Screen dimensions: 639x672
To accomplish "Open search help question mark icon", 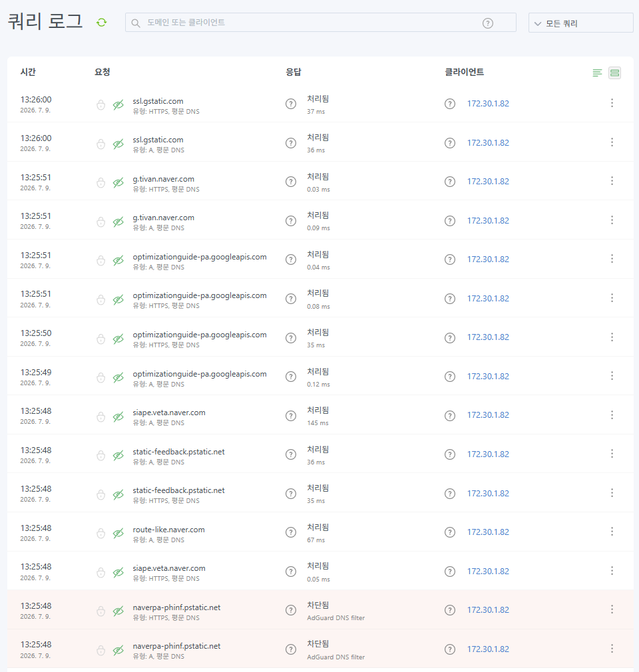I will (x=488, y=23).
